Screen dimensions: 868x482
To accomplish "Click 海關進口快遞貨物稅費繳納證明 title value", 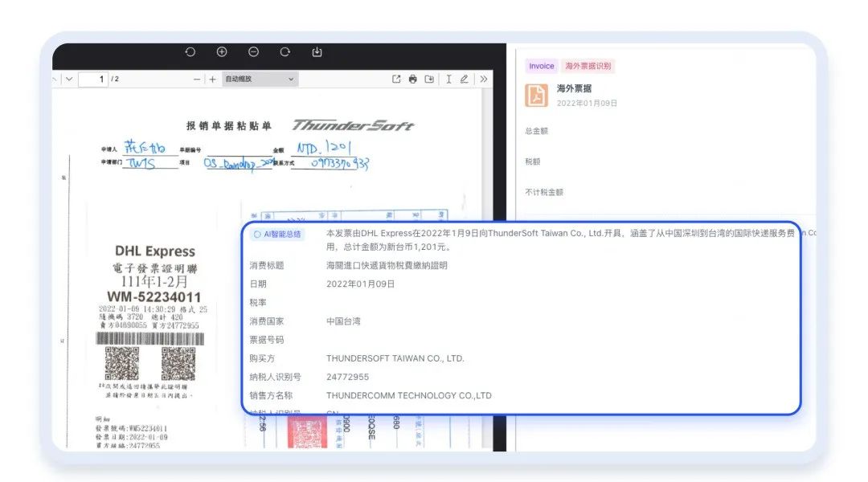I will (x=387, y=265).
